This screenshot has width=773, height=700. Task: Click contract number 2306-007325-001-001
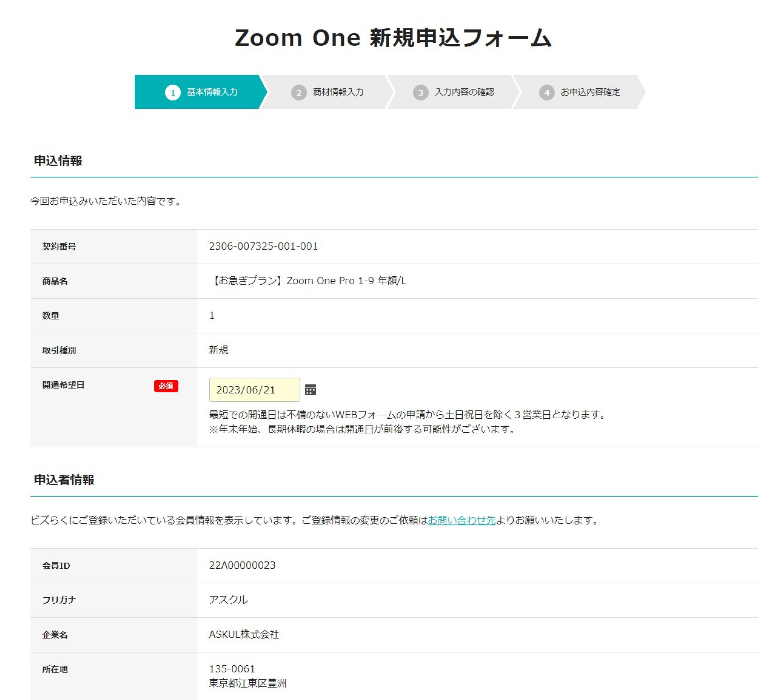click(x=263, y=246)
